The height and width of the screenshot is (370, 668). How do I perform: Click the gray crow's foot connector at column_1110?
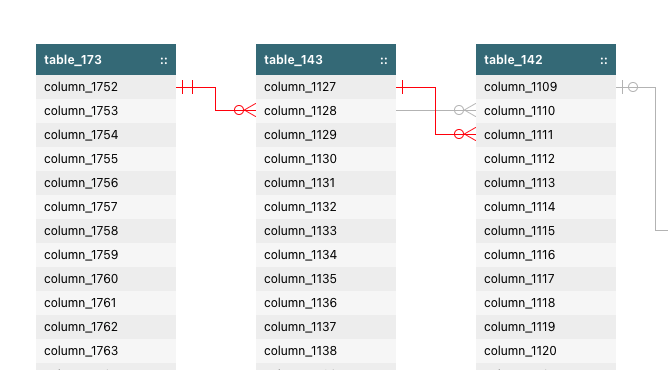pos(465,110)
